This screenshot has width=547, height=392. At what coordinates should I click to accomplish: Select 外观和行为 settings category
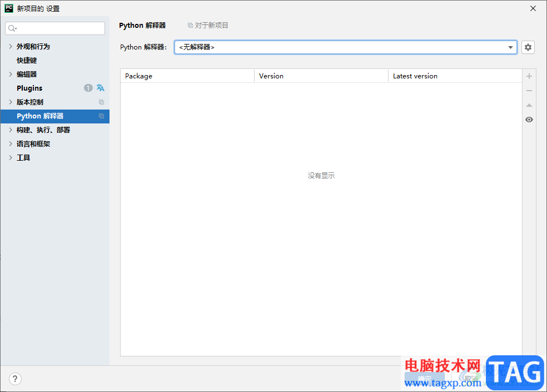pyautogui.click(x=33, y=46)
